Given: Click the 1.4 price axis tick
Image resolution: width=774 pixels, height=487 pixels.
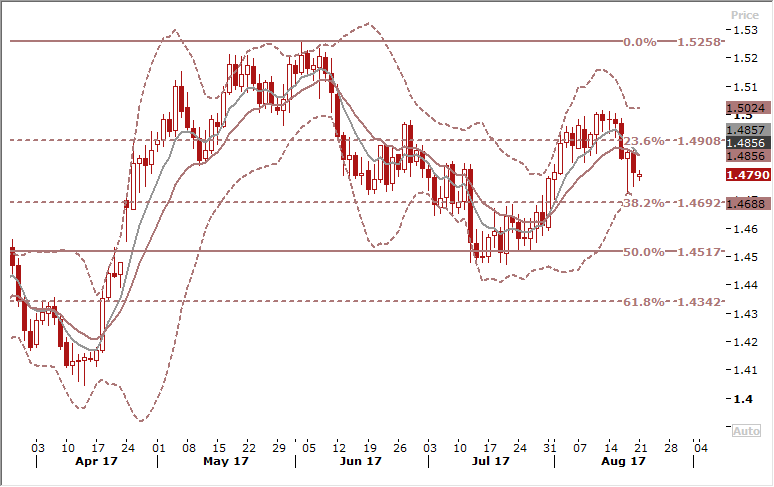Looking at the screenshot, I should 743,399.
